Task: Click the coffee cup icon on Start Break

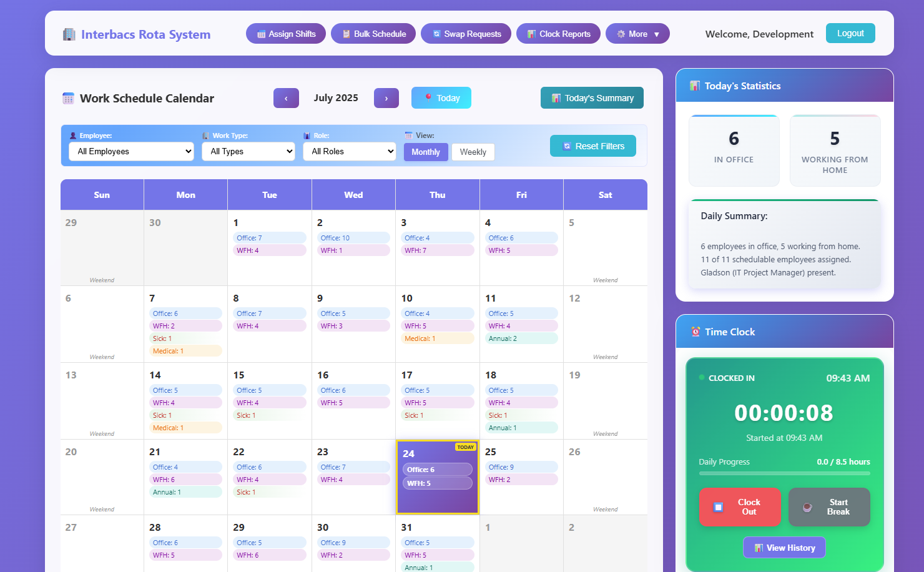Action: pyautogui.click(x=807, y=507)
